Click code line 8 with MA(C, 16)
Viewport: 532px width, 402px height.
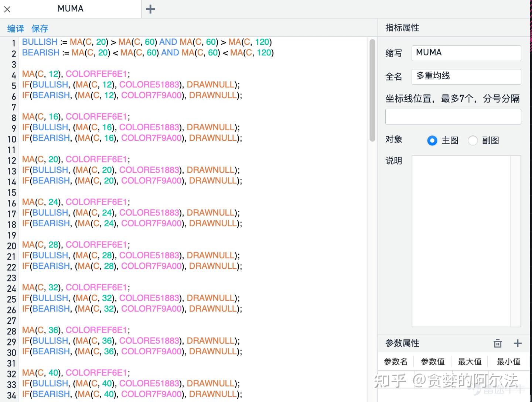click(76, 117)
